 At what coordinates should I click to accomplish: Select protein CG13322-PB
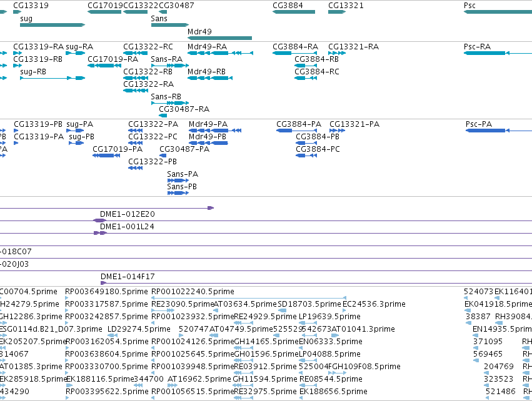coord(153,162)
